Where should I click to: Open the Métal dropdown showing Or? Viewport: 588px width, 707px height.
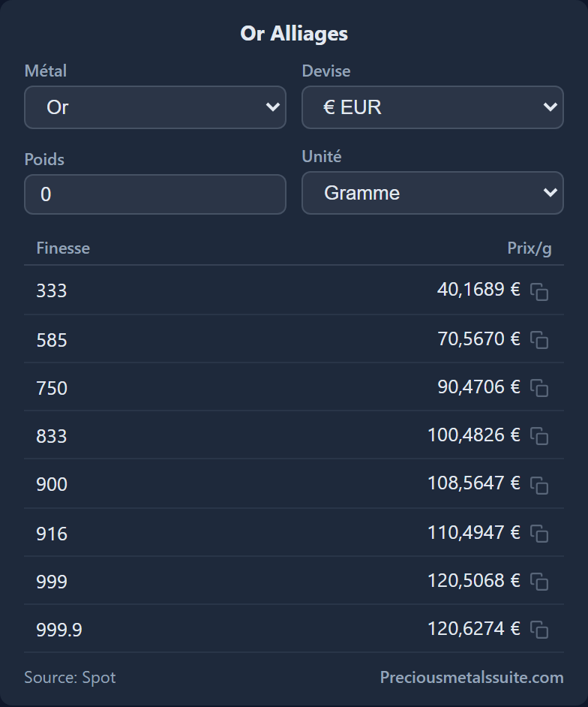[x=155, y=107]
